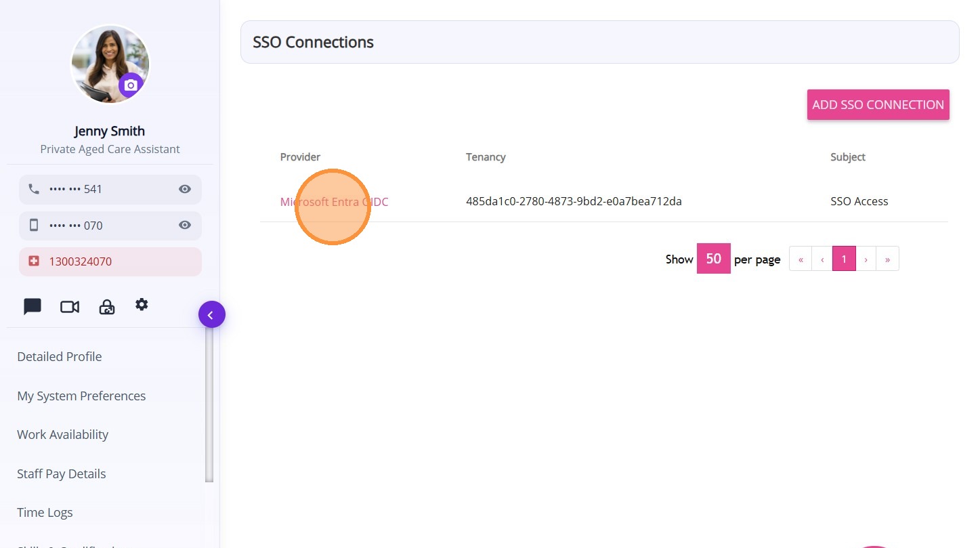Open My System Preferences menu item
This screenshot has width=980, height=548.
click(81, 396)
